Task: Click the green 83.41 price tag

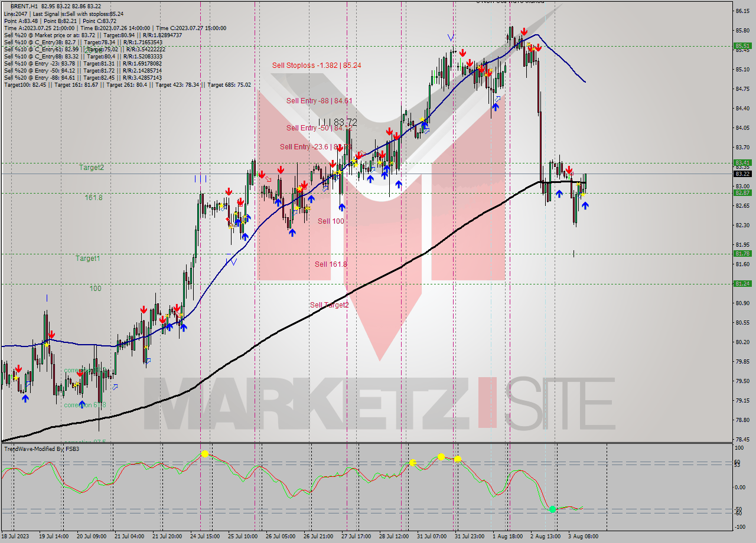Action: click(x=742, y=162)
